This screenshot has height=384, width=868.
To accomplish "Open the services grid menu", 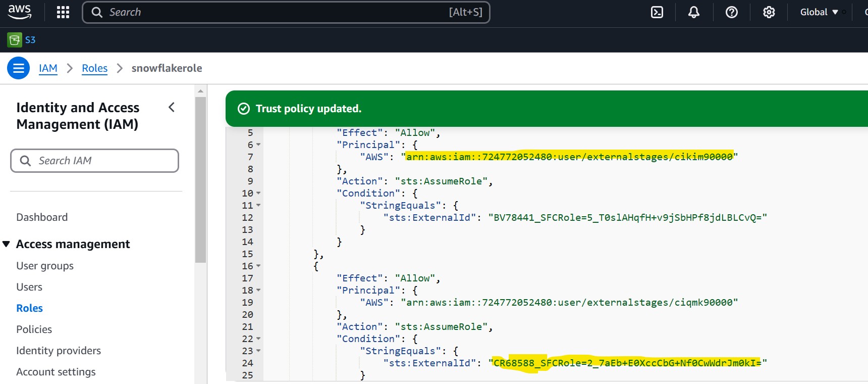I will pyautogui.click(x=63, y=12).
